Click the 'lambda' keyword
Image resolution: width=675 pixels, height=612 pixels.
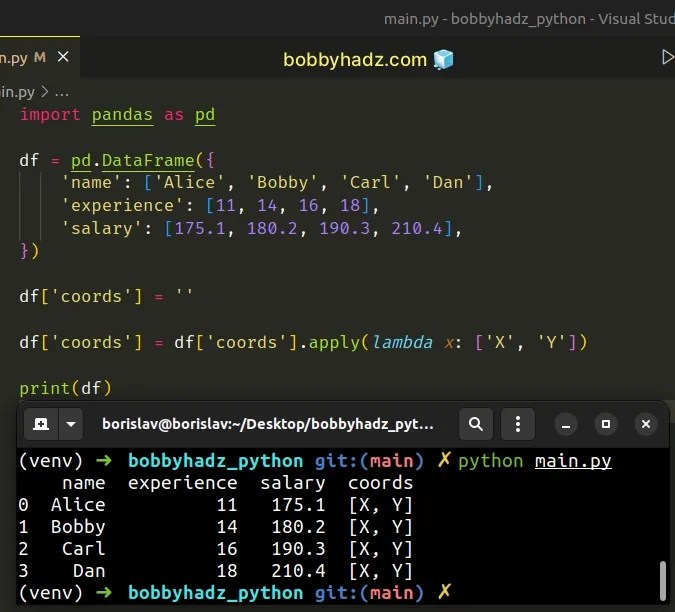(402, 343)
